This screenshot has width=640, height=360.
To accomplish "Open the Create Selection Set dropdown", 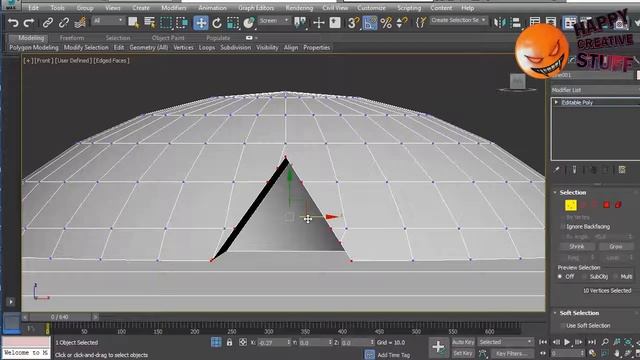I will (458, 20).
